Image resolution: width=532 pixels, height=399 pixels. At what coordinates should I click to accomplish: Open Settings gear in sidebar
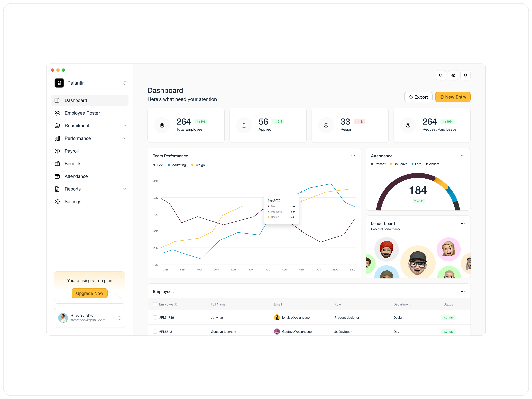(57, 201)
